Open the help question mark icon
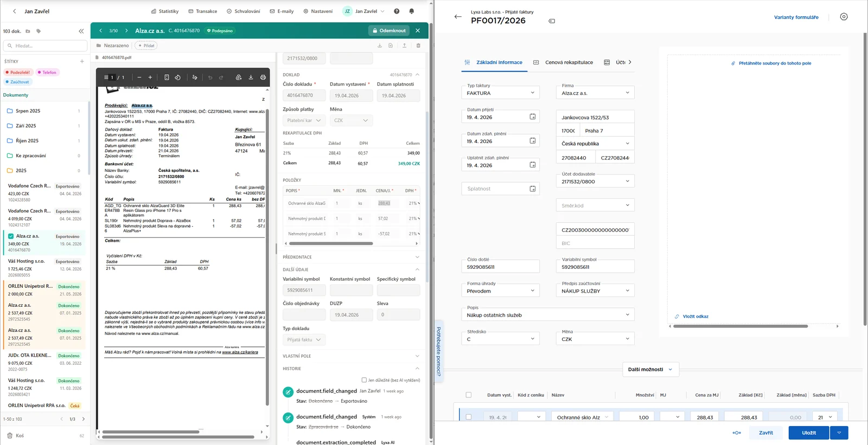The height and width of the screenshot is (445, 868). click(397, 11)
